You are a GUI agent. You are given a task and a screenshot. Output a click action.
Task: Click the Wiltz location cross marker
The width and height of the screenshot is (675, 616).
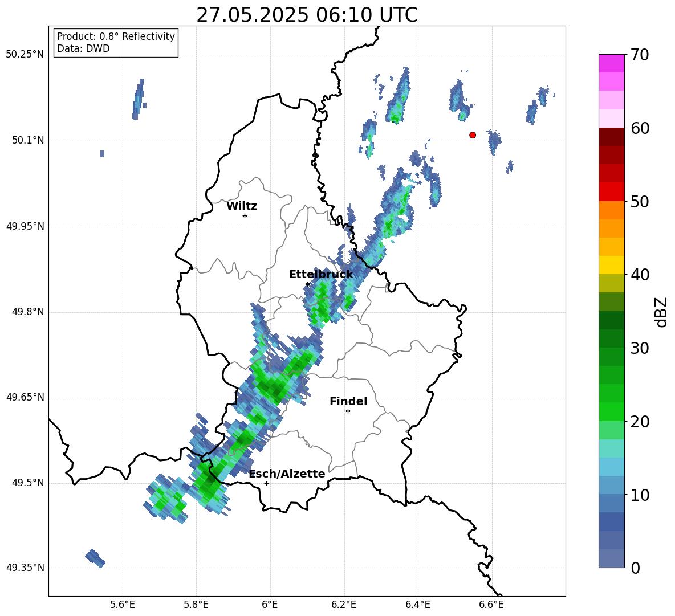(245, 215)
